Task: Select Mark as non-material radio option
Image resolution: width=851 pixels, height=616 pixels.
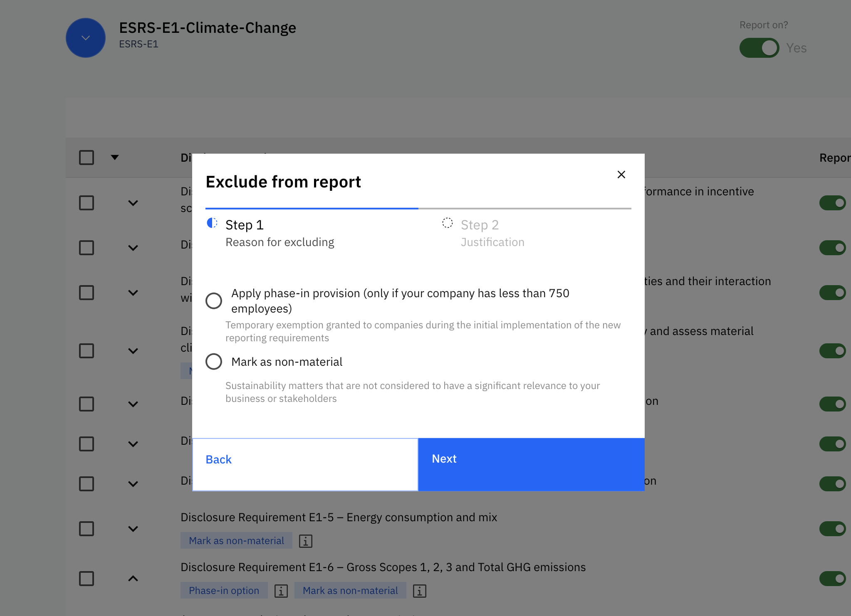Action: point(214,362)
